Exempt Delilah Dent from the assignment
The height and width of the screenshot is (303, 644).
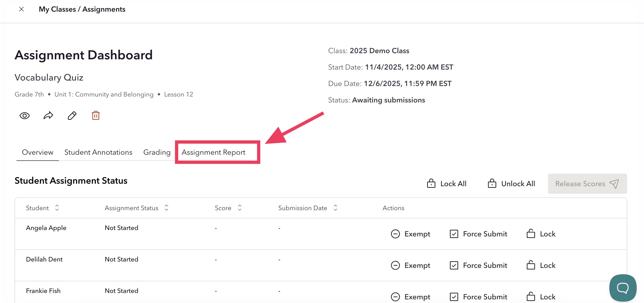[x=410, y=266]
